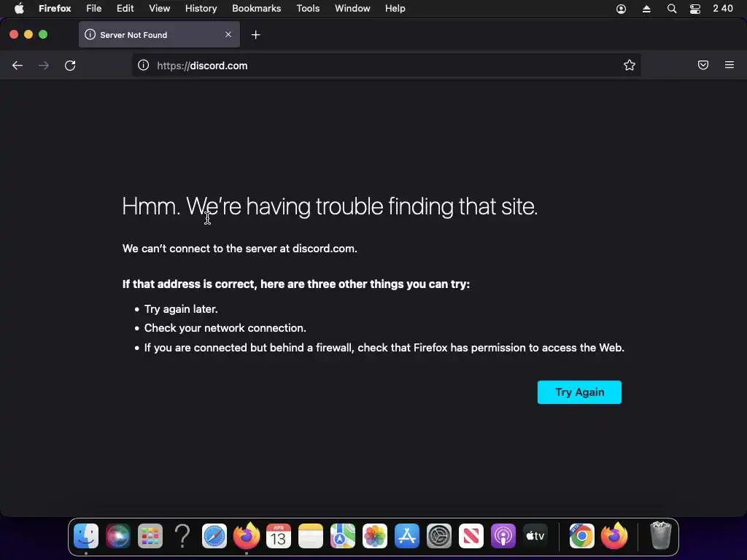Open site information icon in address bar

coord(144,65)
